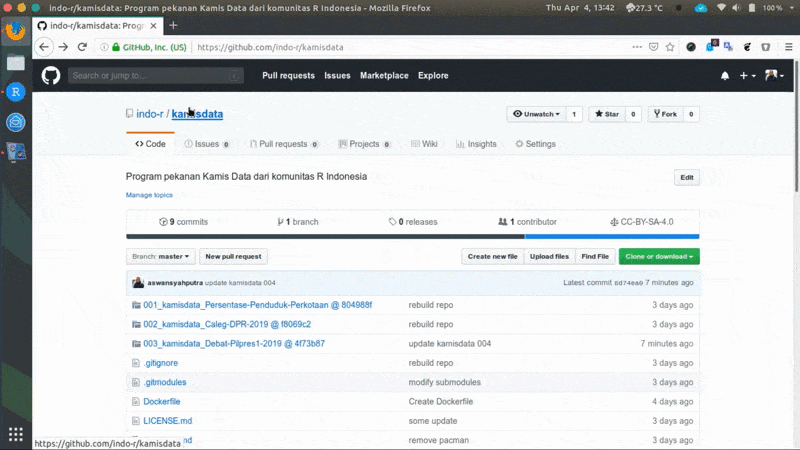Go forward with the browser forward arrow
The image size is (800, 450).
coord(63,47)
